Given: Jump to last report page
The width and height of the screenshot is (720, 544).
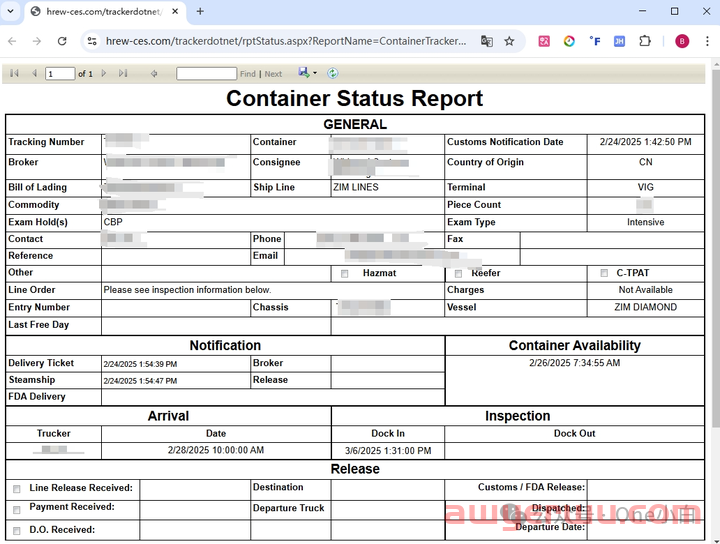Looking at the screenshot, I should tap(123, 73).
